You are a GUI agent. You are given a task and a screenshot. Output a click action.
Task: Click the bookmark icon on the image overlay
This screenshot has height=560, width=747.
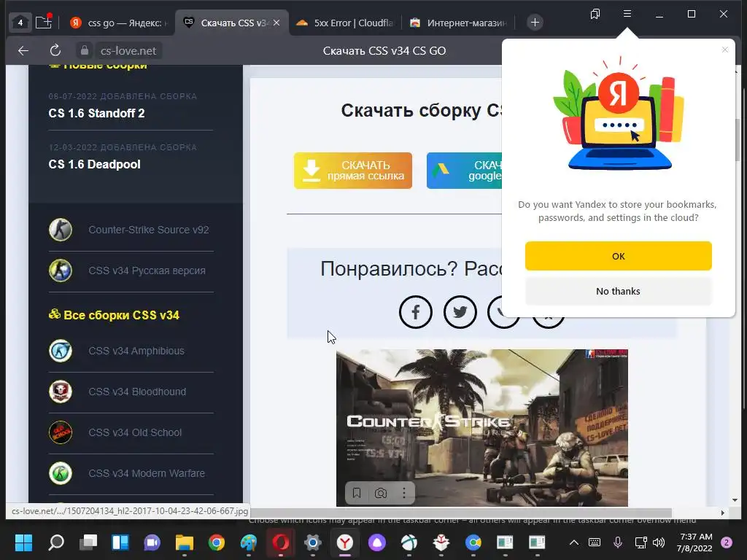[x=357, y=493]
